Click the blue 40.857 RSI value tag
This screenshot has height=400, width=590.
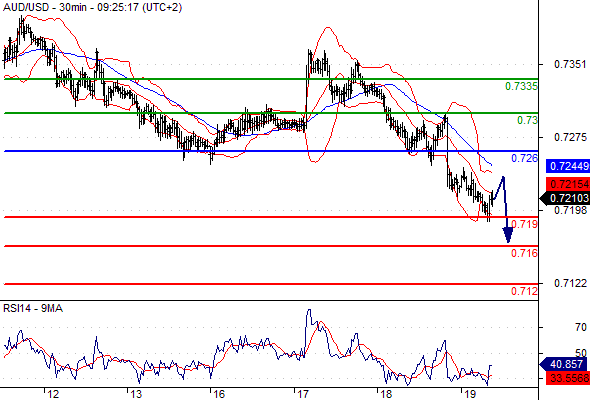(563, 364)
